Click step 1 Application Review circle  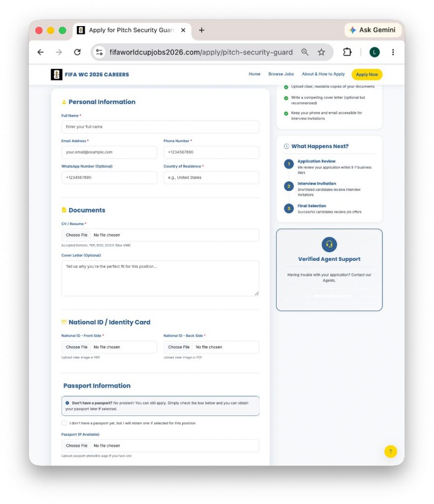(x=289, y=164)
